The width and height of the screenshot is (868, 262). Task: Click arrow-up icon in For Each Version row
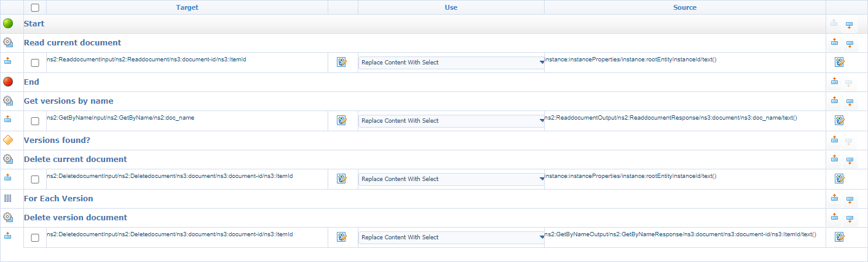[834, 198]
